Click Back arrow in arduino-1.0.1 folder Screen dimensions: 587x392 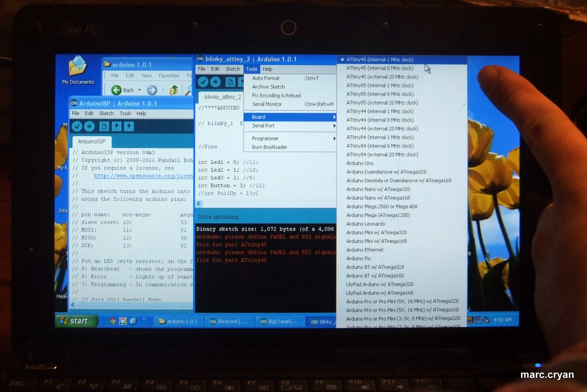tap(116, 90)
